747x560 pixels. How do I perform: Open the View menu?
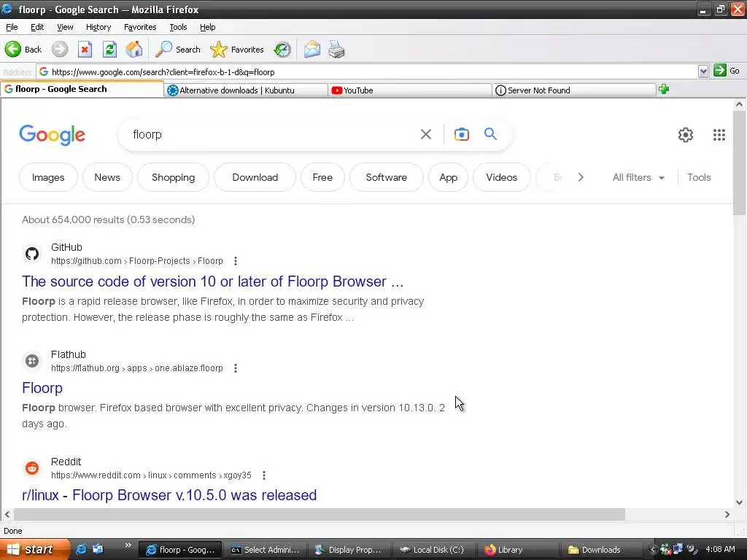[65, 27]
